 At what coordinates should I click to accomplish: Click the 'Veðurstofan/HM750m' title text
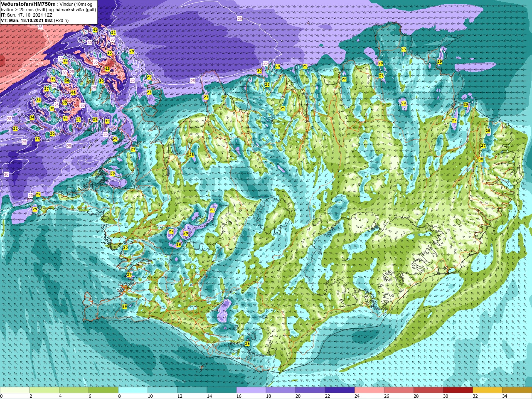click(x=28, y=4)
